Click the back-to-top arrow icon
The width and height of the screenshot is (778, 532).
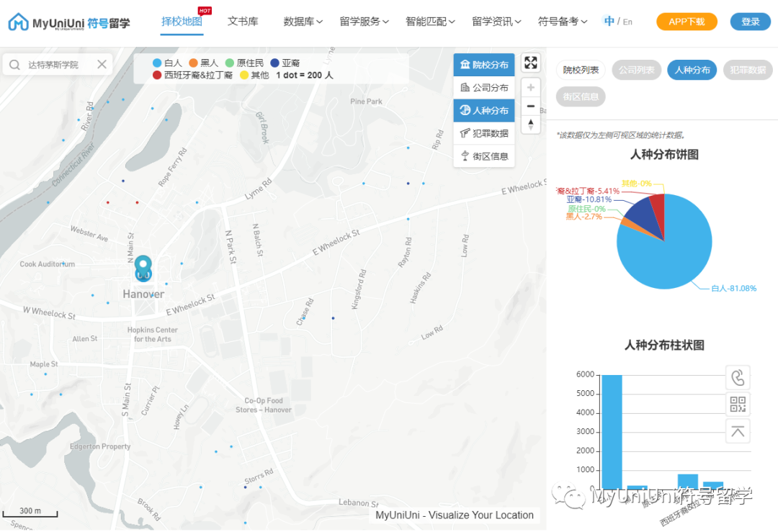737,430
